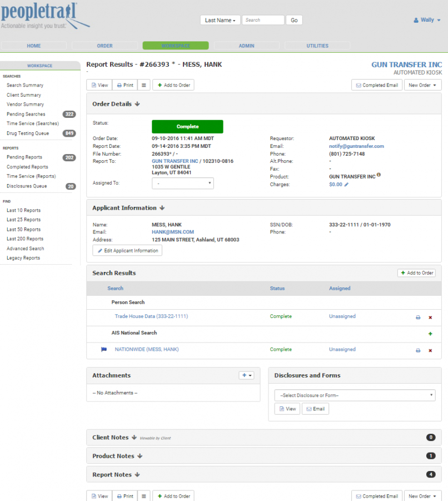448x501 pixels.
Task: Open the Last Name search filter dropdown
Action: point(220,20)
